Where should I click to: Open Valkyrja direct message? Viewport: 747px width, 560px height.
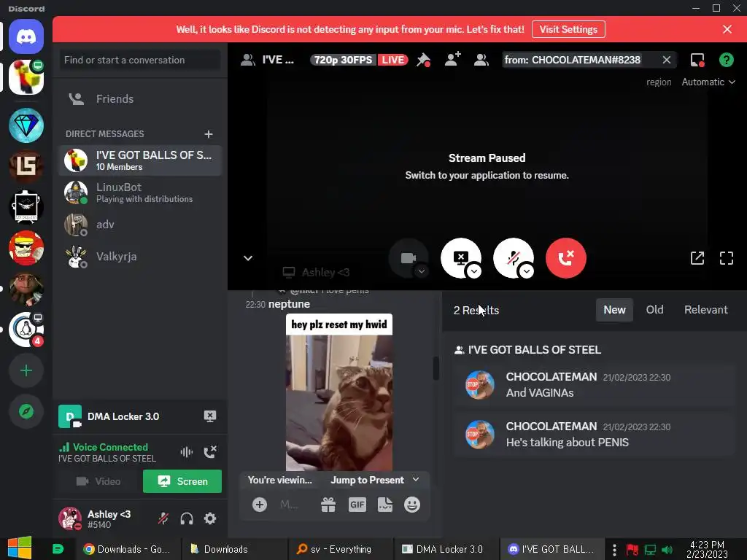pyautogui.click(x=140, y=257)
